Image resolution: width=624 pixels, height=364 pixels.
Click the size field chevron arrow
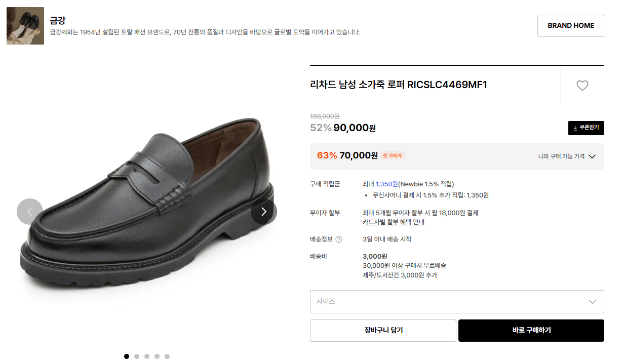click(592, 301)
